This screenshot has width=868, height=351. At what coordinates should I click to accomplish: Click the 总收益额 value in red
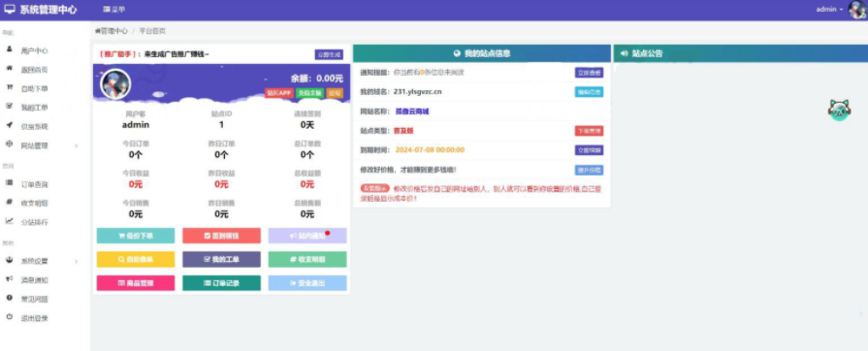[x=307, y=184]
